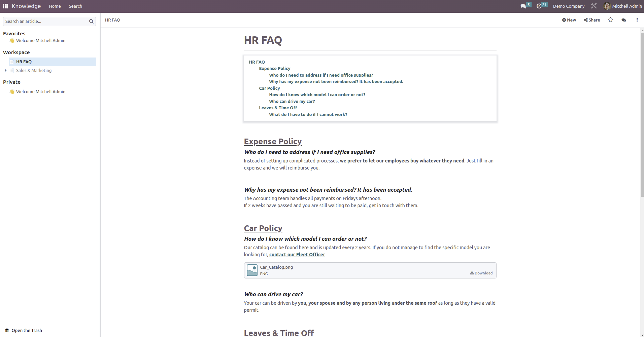Open the article comments chat icon
This screenshot has width=644, height=337.
coord(623,20)
